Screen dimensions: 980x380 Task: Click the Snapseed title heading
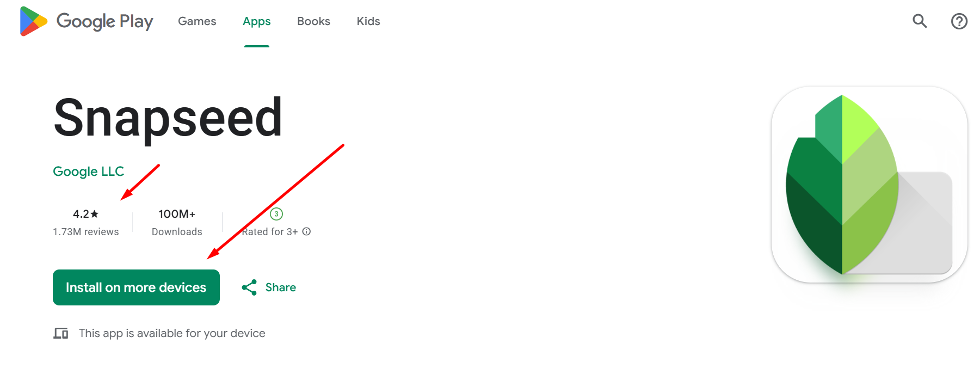pos(168,118)
